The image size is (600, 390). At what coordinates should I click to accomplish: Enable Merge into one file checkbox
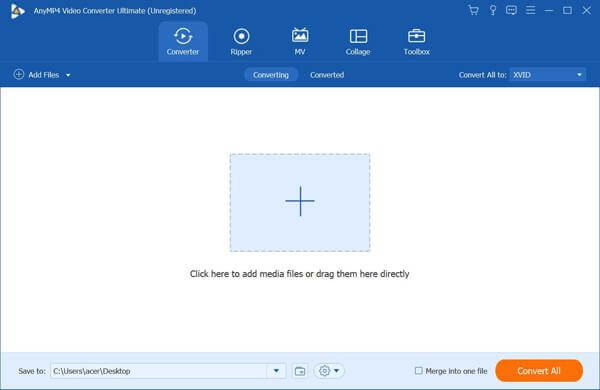pos(419,370)
